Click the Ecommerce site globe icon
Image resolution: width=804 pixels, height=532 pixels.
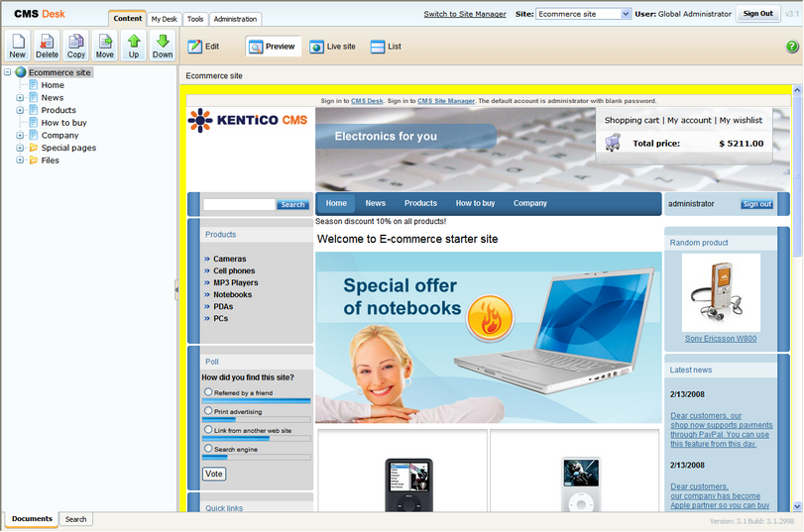21,72
